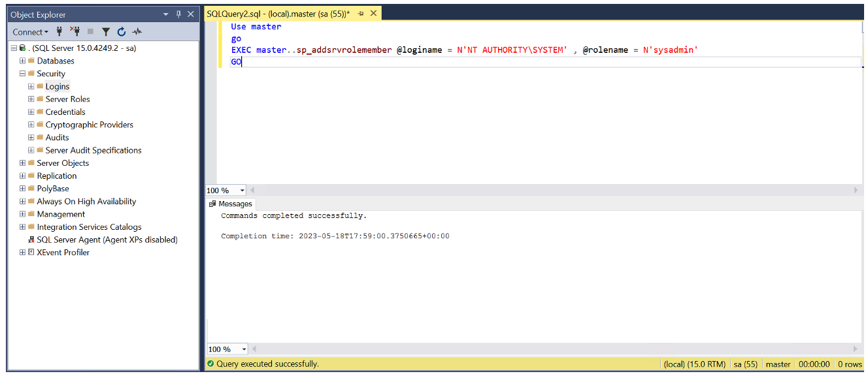Click the Databases folder icon
Viewport: 868px width, 376px height.
coord(31,61)
